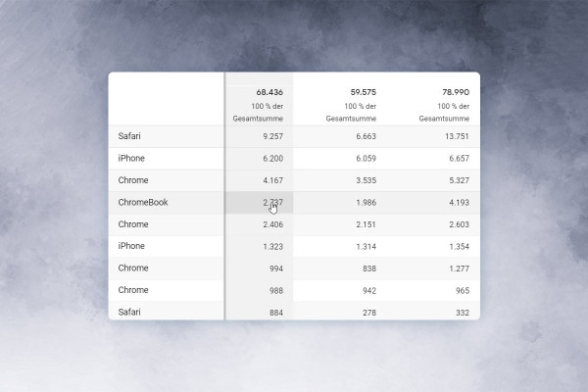This screenshot has width=588, height=392.
Task: Select the Safari label in the 884 row
Action: pos(129,312)
